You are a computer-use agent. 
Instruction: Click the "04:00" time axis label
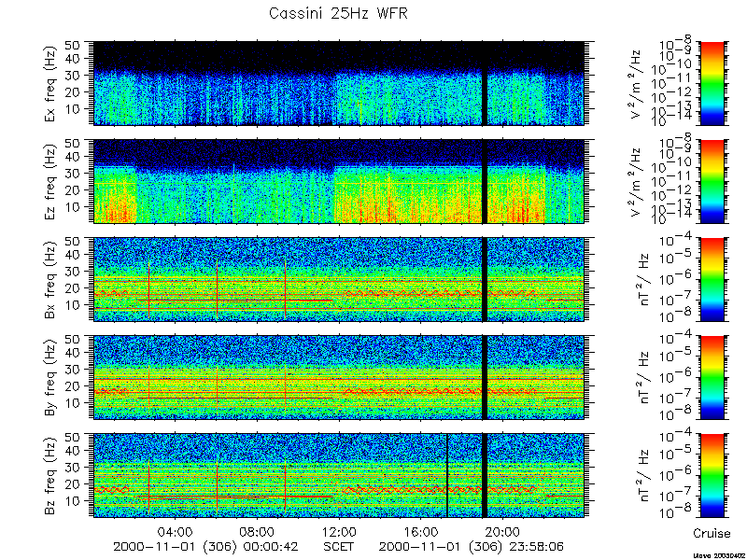(176, 531)
